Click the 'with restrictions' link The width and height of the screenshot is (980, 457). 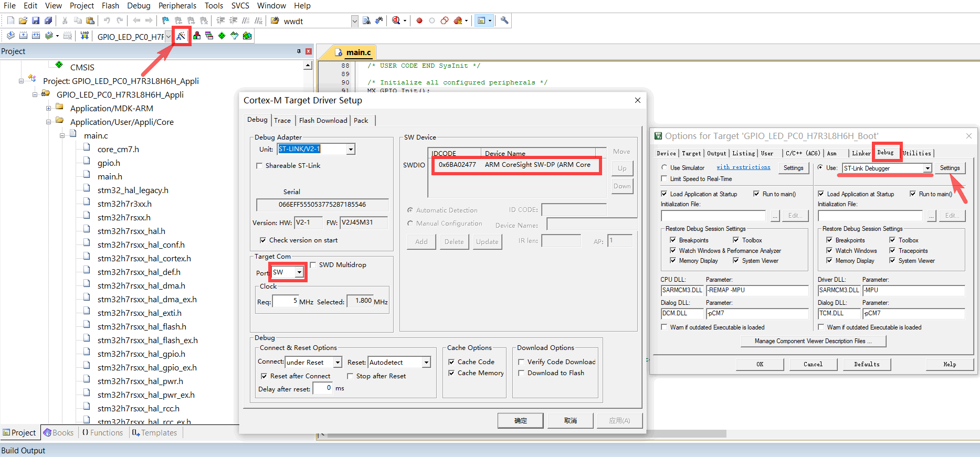tap(743, 167)
